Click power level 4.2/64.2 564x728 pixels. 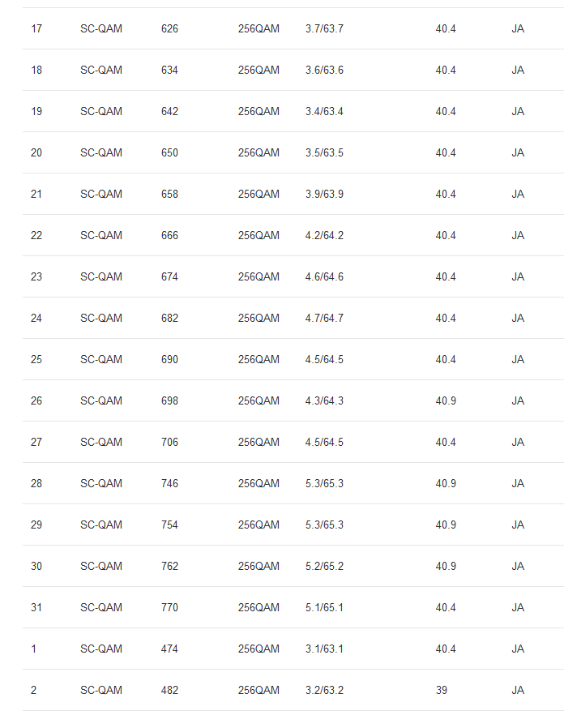(x=324, y=235)
